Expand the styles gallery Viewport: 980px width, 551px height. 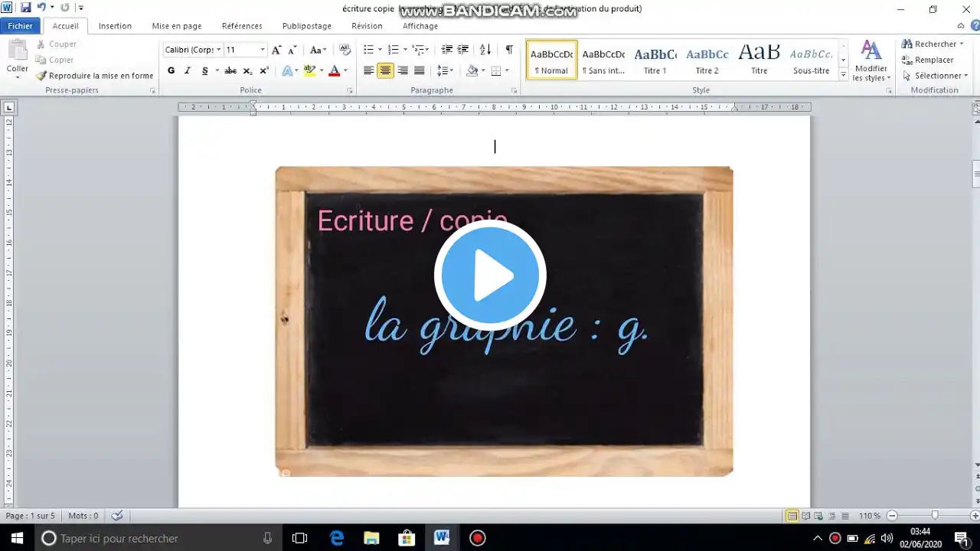844,75
